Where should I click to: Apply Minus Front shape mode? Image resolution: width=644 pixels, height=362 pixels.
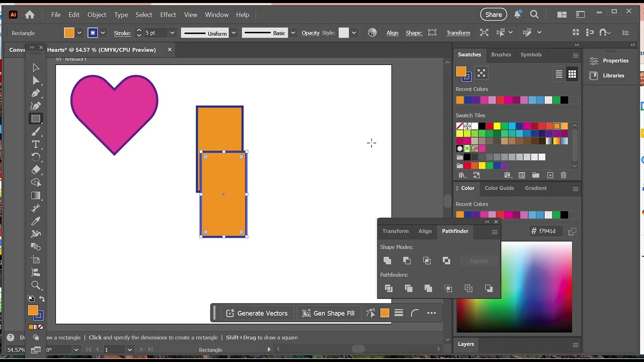click(407, 260)
